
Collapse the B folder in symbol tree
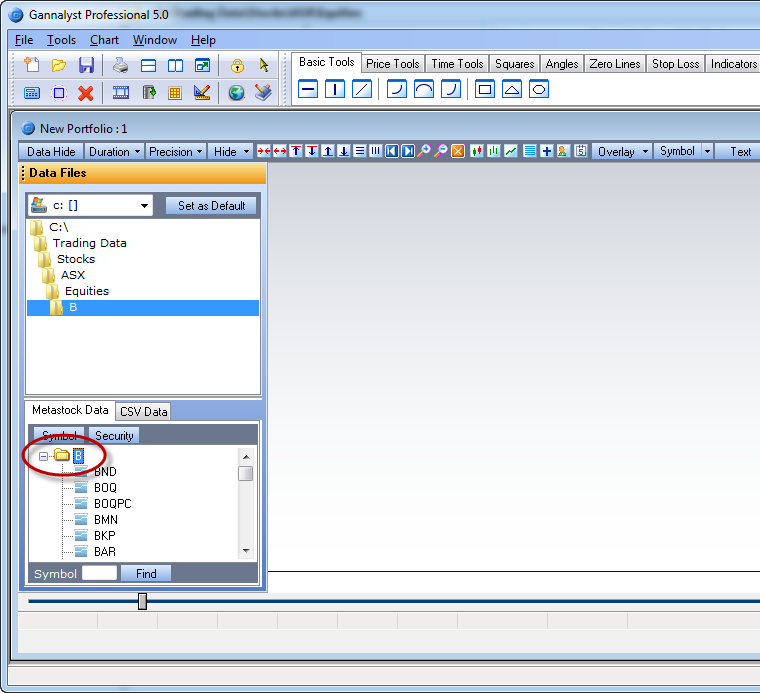(44, 456)
